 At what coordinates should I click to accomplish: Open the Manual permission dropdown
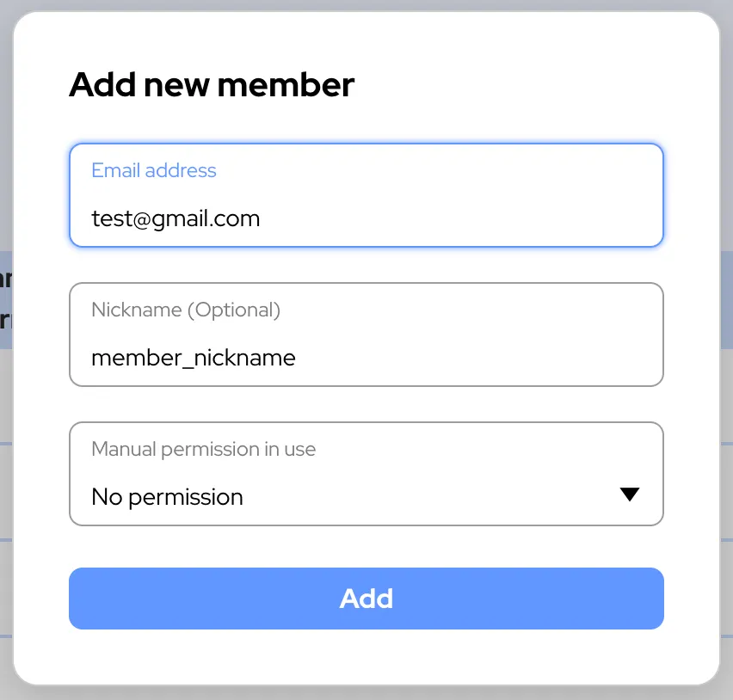click(x=366, y=474)
